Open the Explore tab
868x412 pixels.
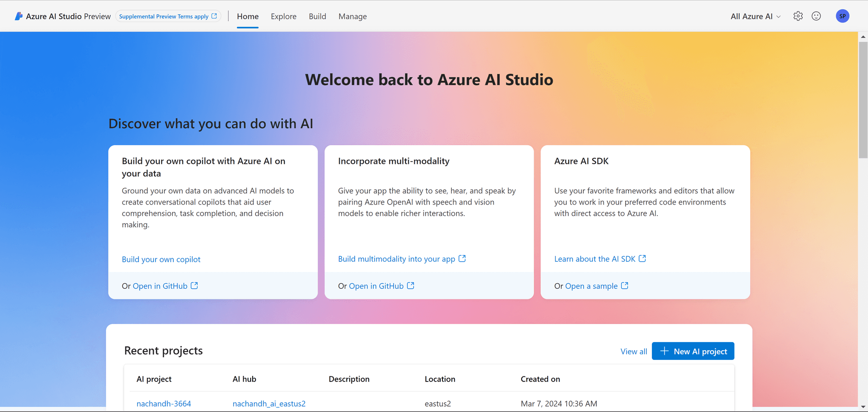point(284,16)
